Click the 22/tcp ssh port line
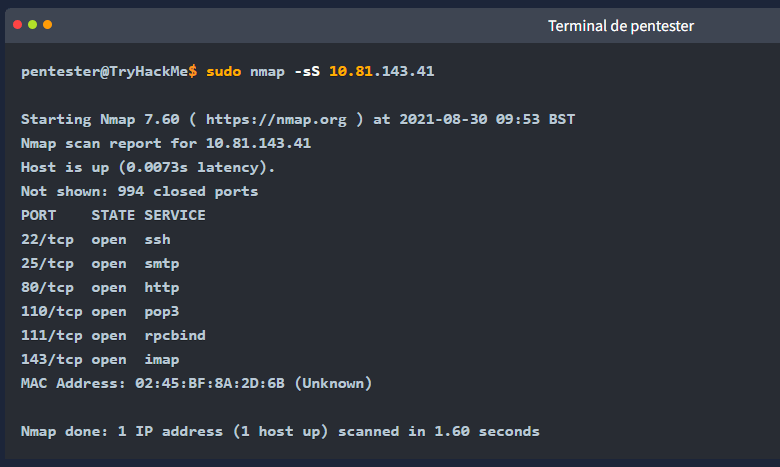780x467 pixels. 96,240
